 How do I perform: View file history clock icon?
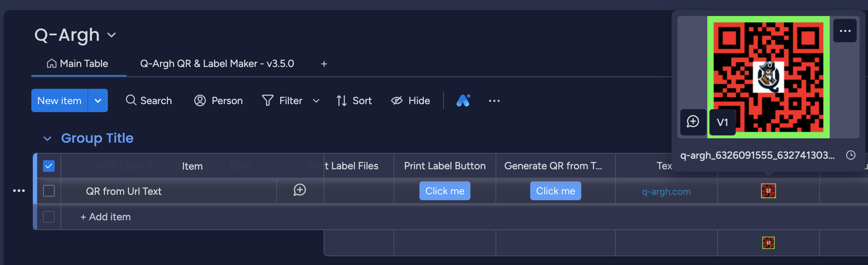point(851,155)
